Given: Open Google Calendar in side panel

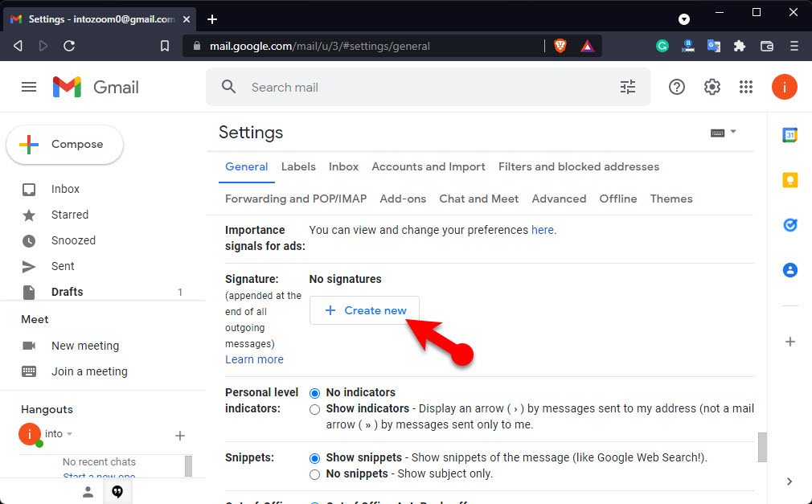Looking at the screenshot, I should (789, 135).
